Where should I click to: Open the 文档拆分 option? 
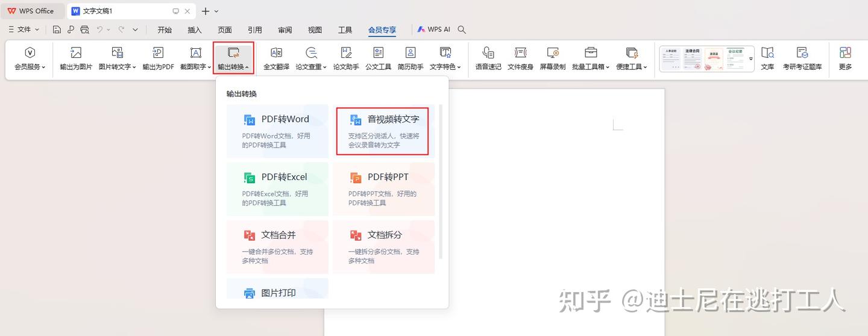tap(383, 247)
